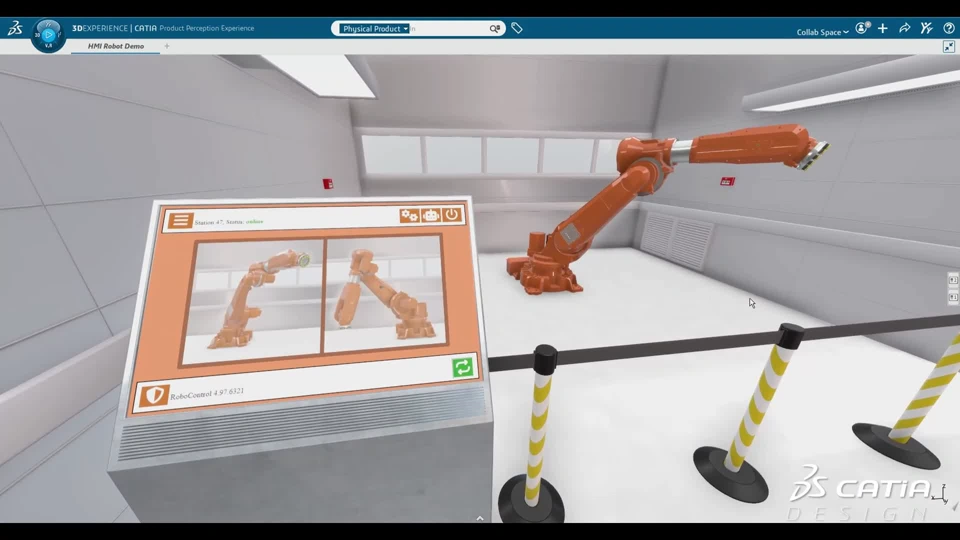This screenshot has height=540, width=960.
Task: Click the HMI gears settings icon
Action: click(410, 216)
